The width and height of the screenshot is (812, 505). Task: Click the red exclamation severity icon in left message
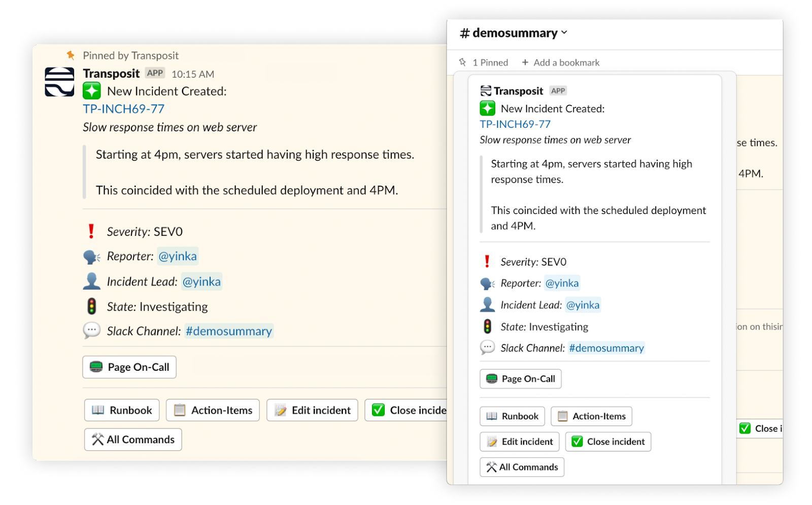click(91, 231)
